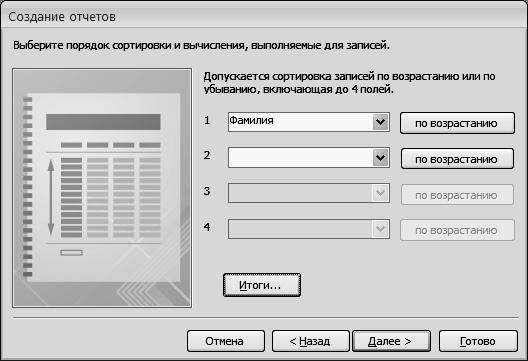Click the greyed sort order button for field 4
Screen dimensions: 528x361
457,230
